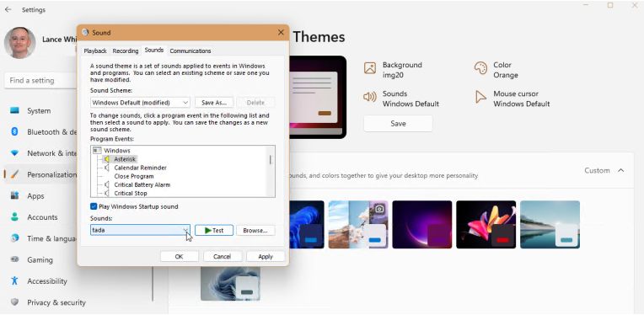Select Critical Stop program event

point(131,193)
